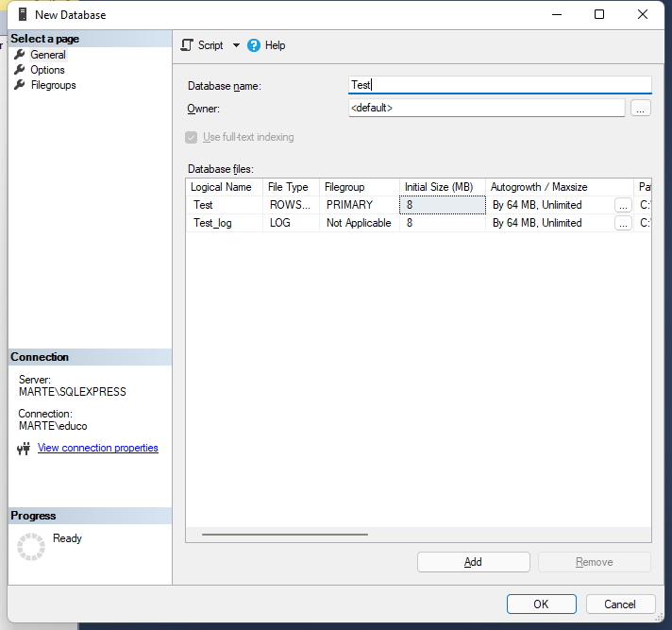The height and width of the screenshot is (630, 672).
Task: Click the MARTE\educo connection text
Action: pos(53,426)
